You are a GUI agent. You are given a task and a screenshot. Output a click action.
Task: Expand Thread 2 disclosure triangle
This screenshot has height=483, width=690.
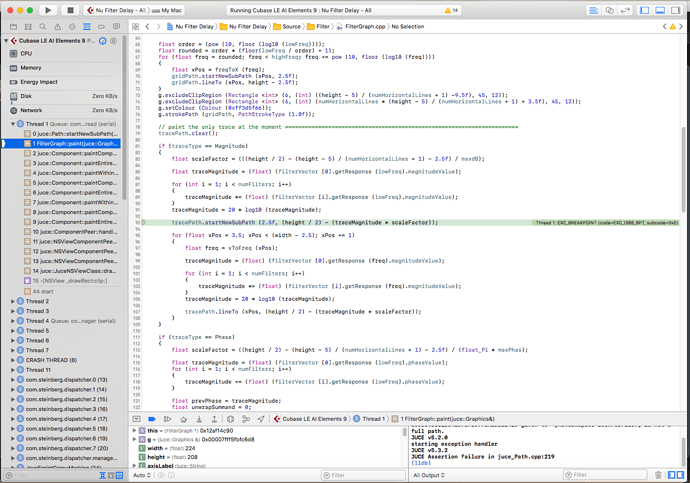pos(13,301)
